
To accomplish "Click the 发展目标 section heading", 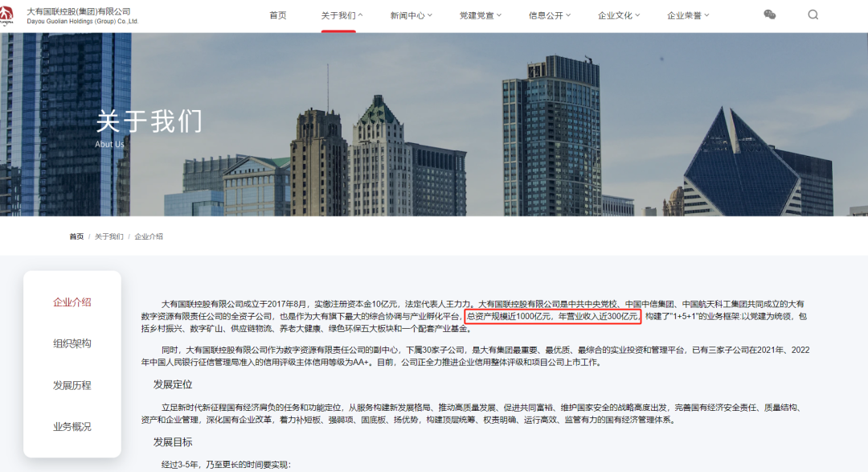I will pyautogui.click(x=173, y=442).
